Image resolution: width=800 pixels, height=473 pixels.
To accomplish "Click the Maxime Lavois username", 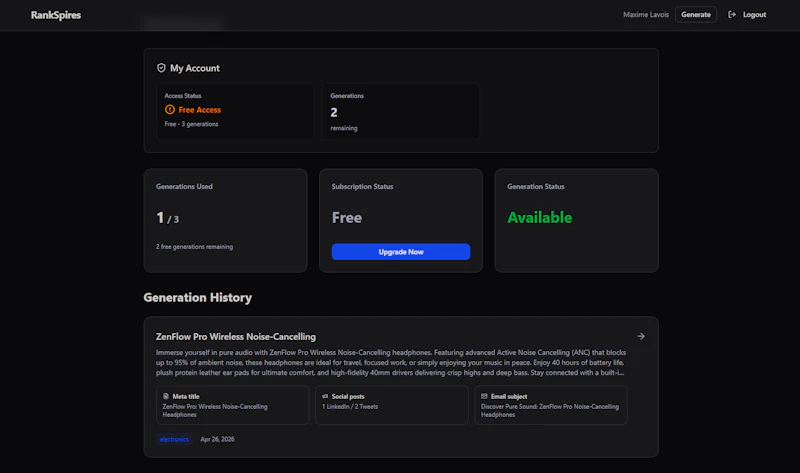I will pyautogui.click(x=645, y=14).
